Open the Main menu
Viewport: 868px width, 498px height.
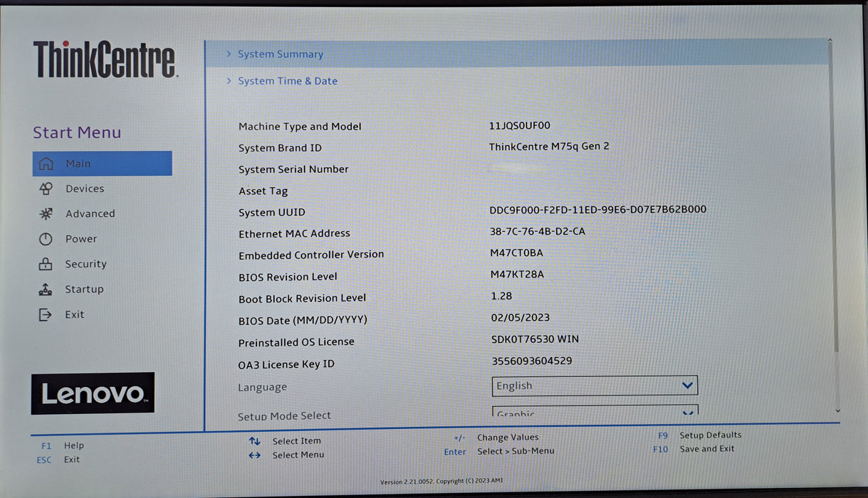(102, 164)
